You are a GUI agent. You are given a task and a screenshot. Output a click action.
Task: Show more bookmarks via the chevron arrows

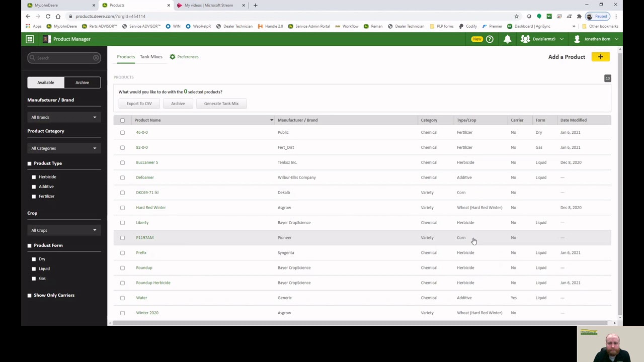click(x=574, y=26)
